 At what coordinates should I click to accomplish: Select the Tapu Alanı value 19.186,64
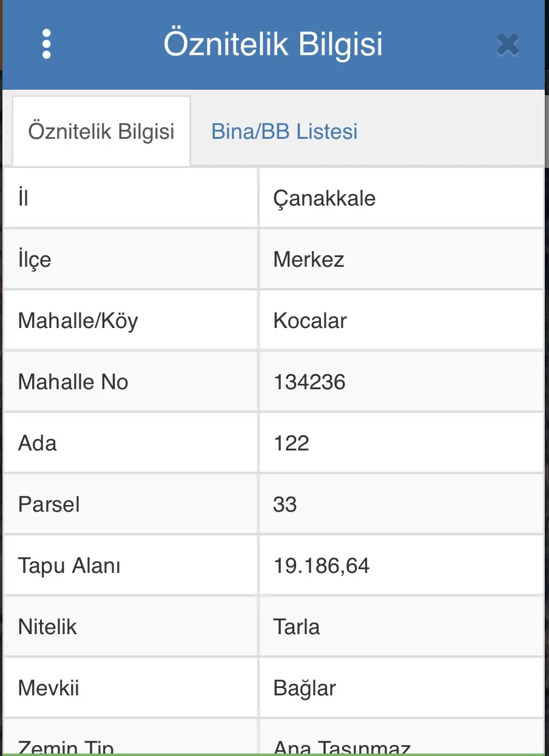(x=322, y=566)
